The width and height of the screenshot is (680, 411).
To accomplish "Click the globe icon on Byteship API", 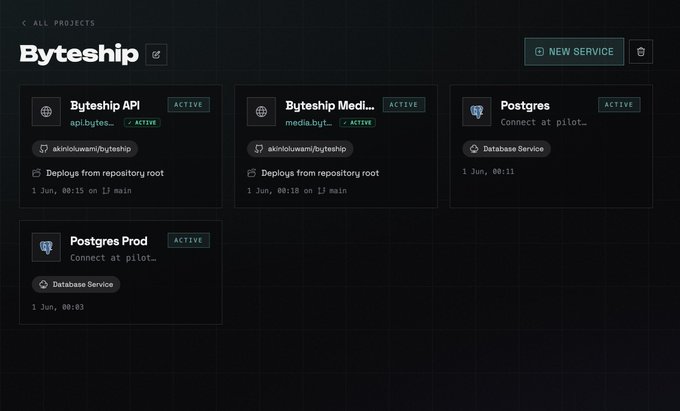I will (46, 111).
